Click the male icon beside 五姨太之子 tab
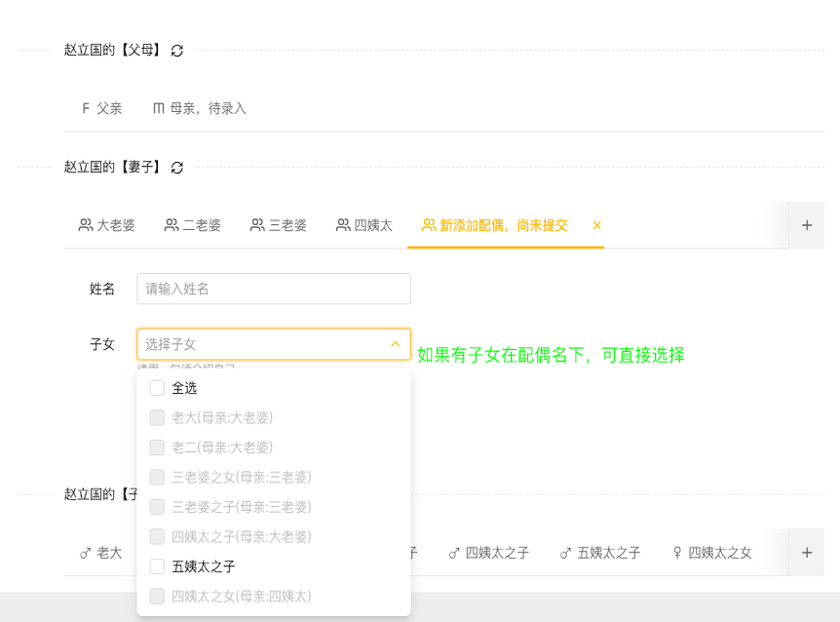The width and height of the screenshot is (840, 622). pyautogui.click(x=565, y=554)
